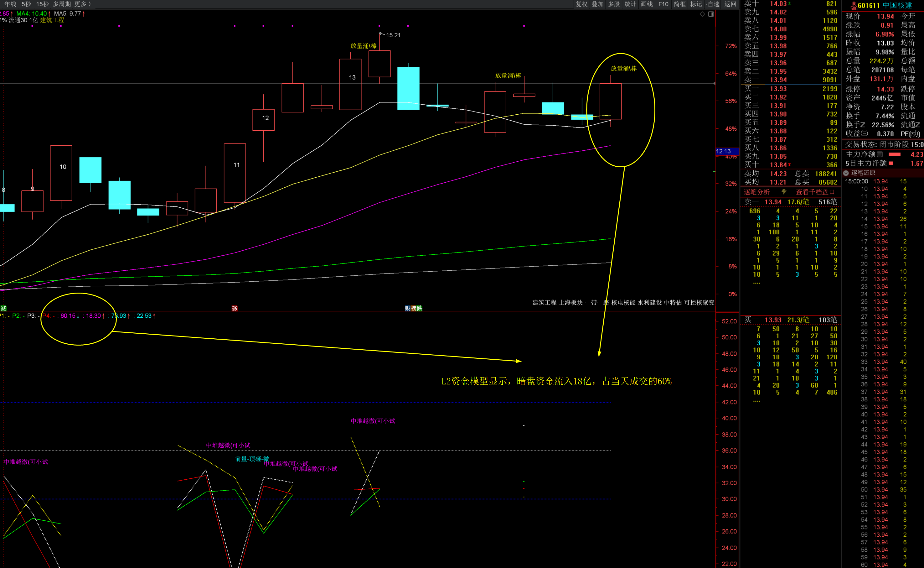Remove stock via -自选 button
The height and width of the screenshot is (568, 924).
712,4
